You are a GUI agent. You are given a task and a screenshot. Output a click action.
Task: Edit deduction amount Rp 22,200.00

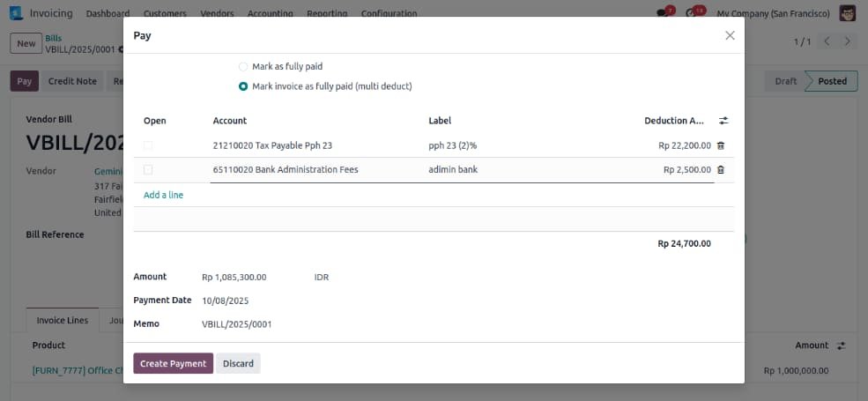[x=685, y=145]
